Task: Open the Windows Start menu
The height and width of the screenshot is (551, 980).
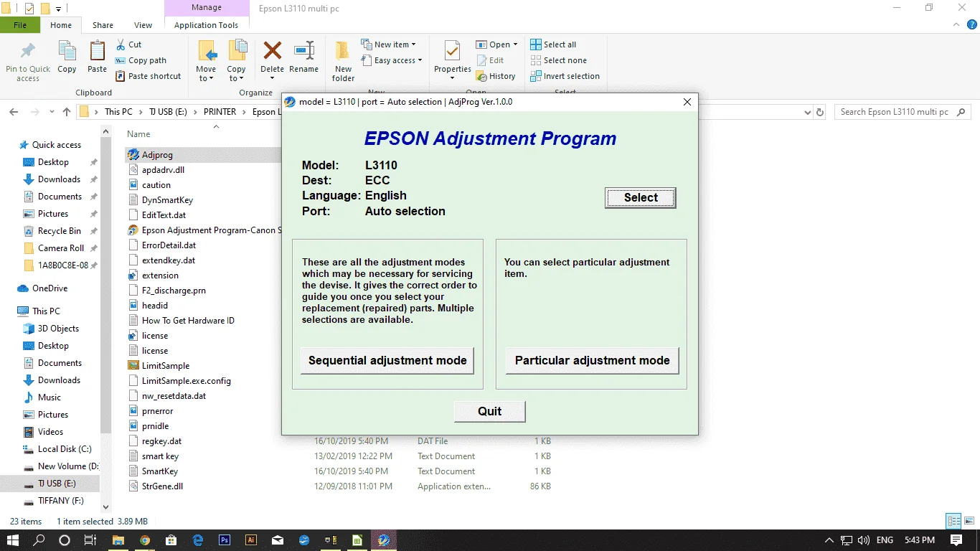Action: point(14,540)
